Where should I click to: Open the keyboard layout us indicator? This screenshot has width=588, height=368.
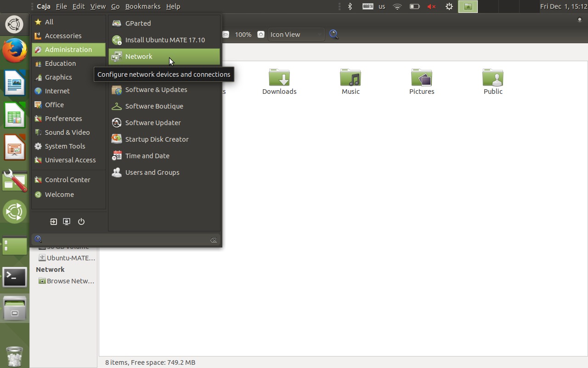click(374, 6)
